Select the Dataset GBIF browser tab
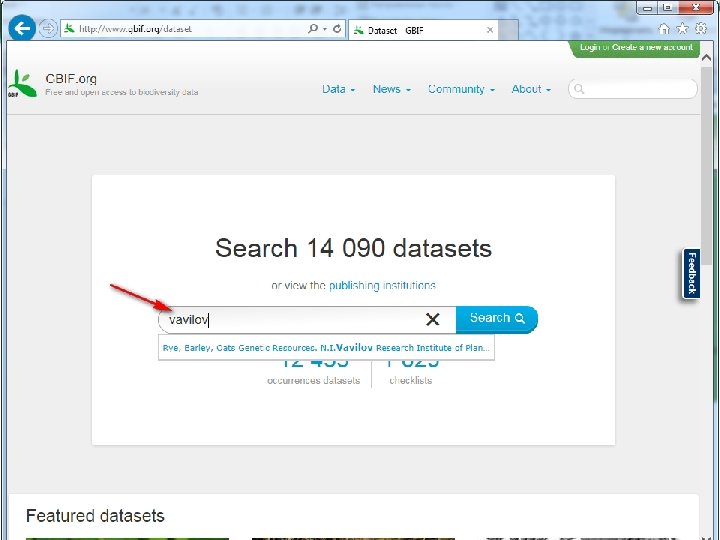This screenshot has width=720, height=540. tap(423, 30)
